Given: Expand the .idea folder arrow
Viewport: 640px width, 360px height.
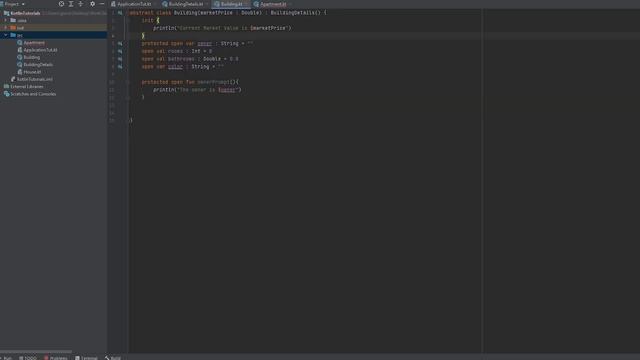Looking at the screenshot, I should [6, 20].
